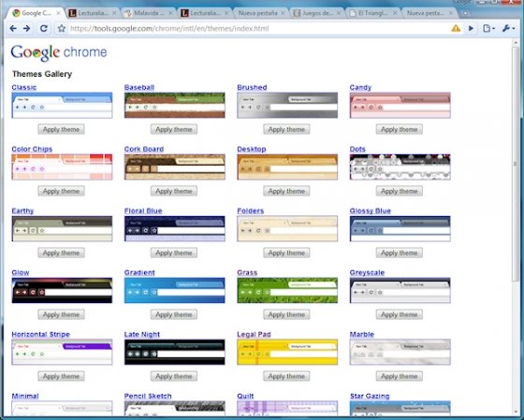Apply the Grass theme

click(x=286, y=314)
